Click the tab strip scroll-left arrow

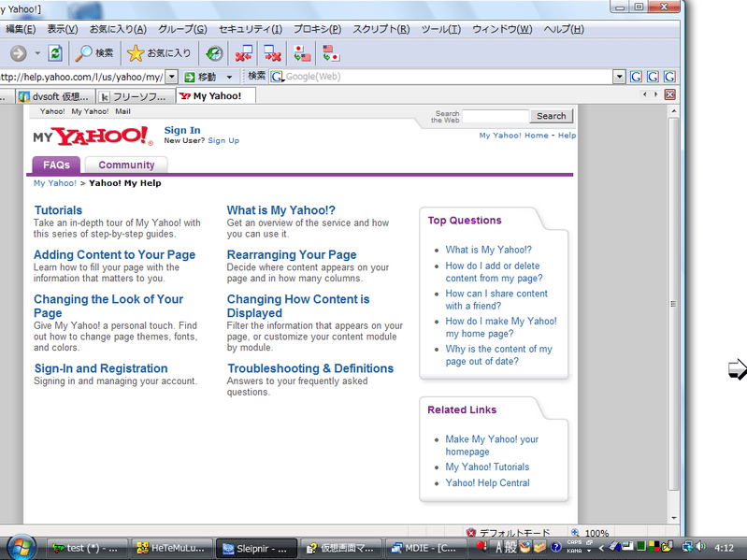[x=644, y=94]
